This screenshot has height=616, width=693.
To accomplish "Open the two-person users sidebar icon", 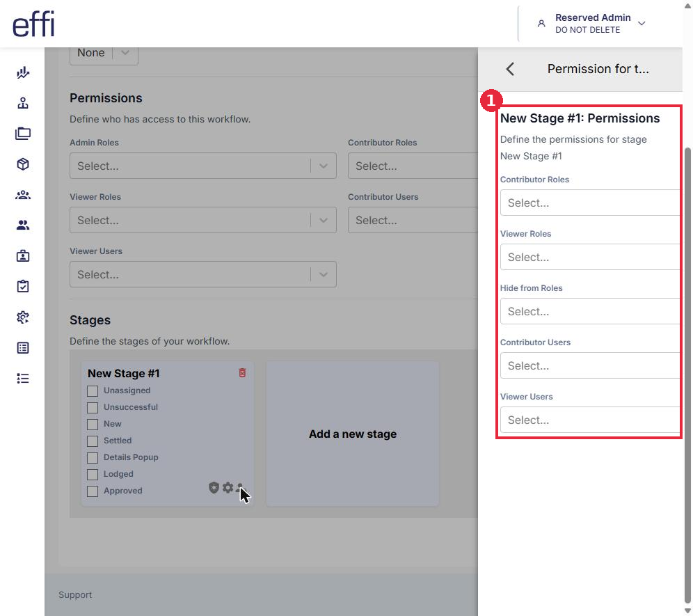I will [23, 226].
